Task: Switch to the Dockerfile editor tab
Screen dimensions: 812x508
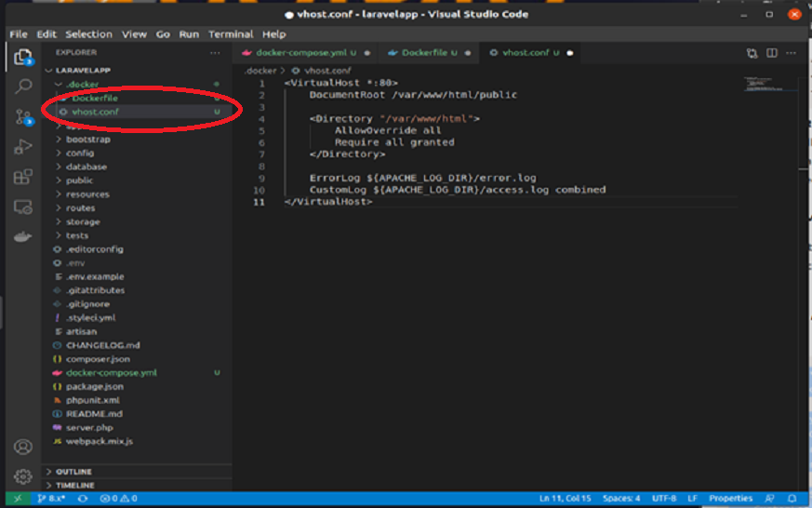Action: (430, 53)
